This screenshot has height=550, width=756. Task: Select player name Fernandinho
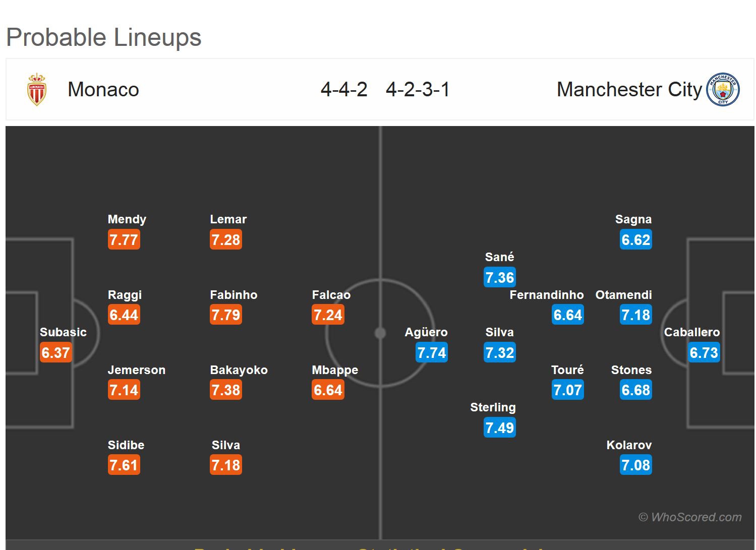546,295
